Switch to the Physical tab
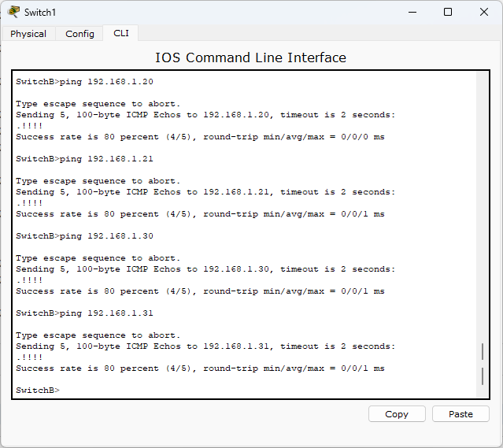 click(28, 34)
